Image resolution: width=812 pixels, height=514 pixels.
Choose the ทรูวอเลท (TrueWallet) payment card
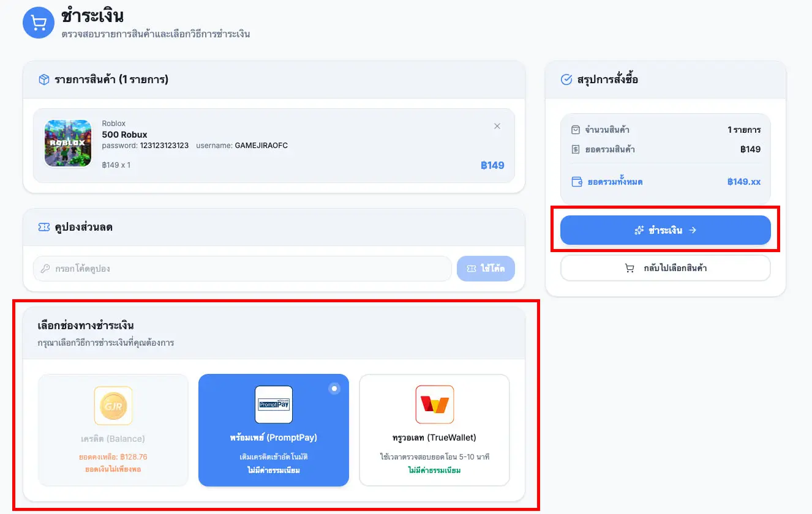(434, 430)
